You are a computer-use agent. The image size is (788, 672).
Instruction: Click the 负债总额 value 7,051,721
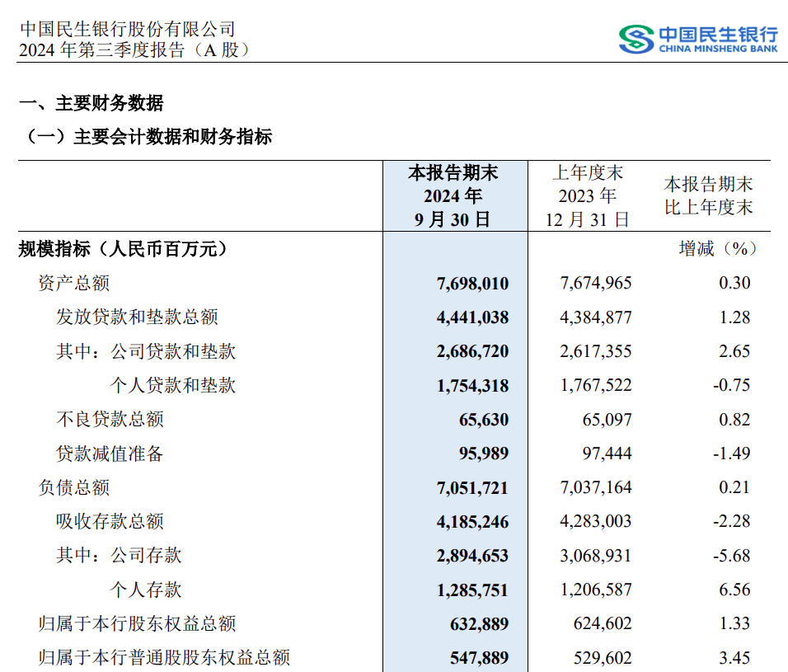[472, 487]
